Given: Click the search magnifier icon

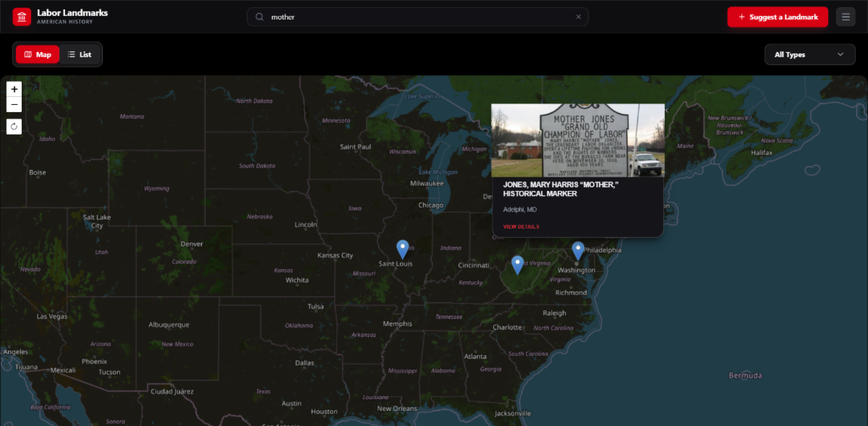Looking at the screenshot, I should tap(259, 17).
